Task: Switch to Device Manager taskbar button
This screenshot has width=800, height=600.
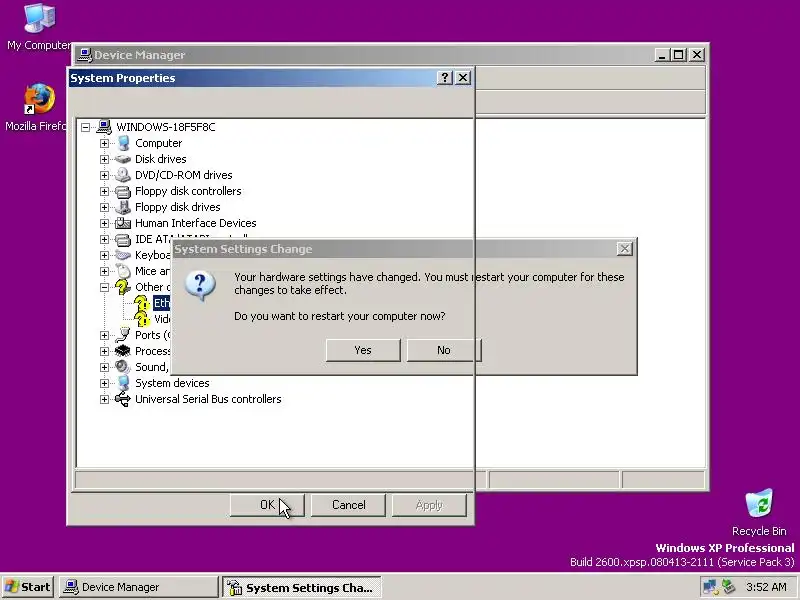Action: click(x=138, y=587)
